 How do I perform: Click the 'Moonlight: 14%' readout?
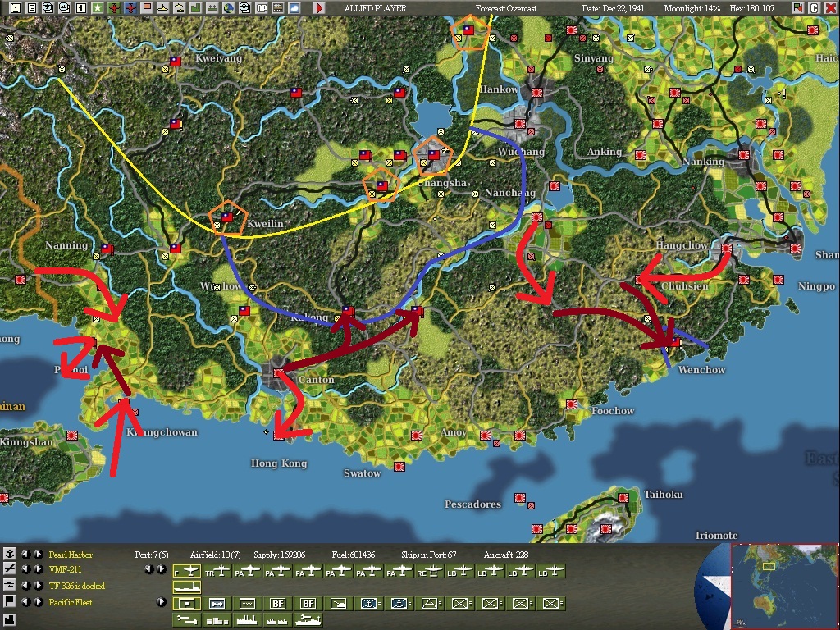tap(692, 8)
